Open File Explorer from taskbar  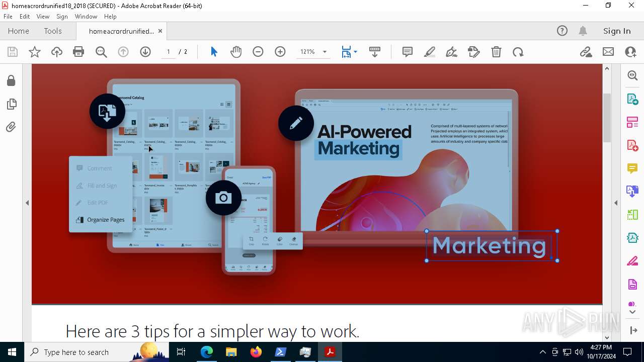pyautogui.click(x=231, y=352)
